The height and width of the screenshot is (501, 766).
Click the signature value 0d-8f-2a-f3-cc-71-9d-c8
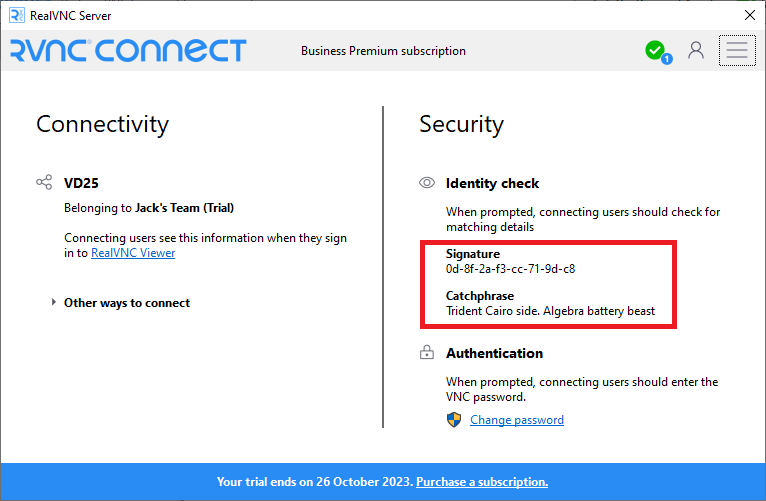pyautogui.click(x=510, y=268)
